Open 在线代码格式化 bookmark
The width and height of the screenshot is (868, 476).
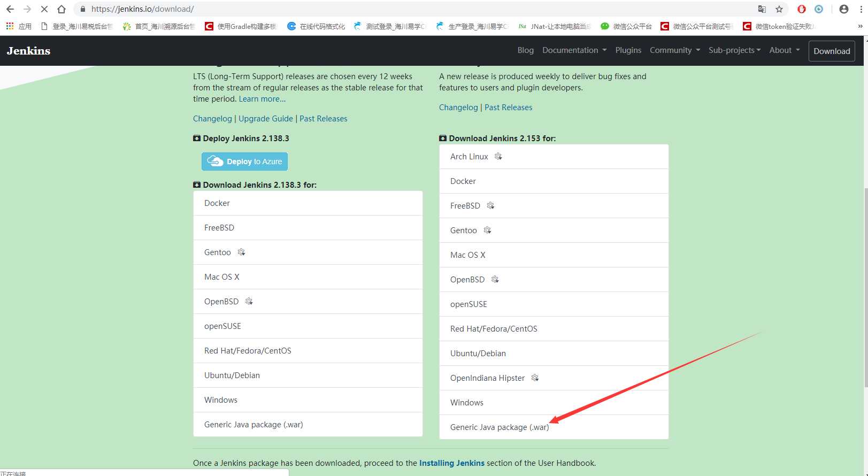tap(316, 26)
